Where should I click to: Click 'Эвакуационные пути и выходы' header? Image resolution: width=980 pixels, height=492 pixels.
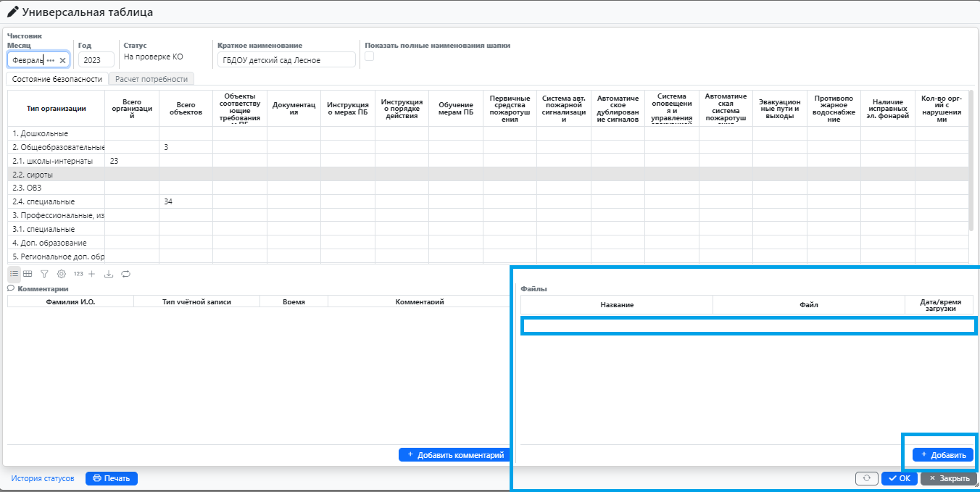780,109
